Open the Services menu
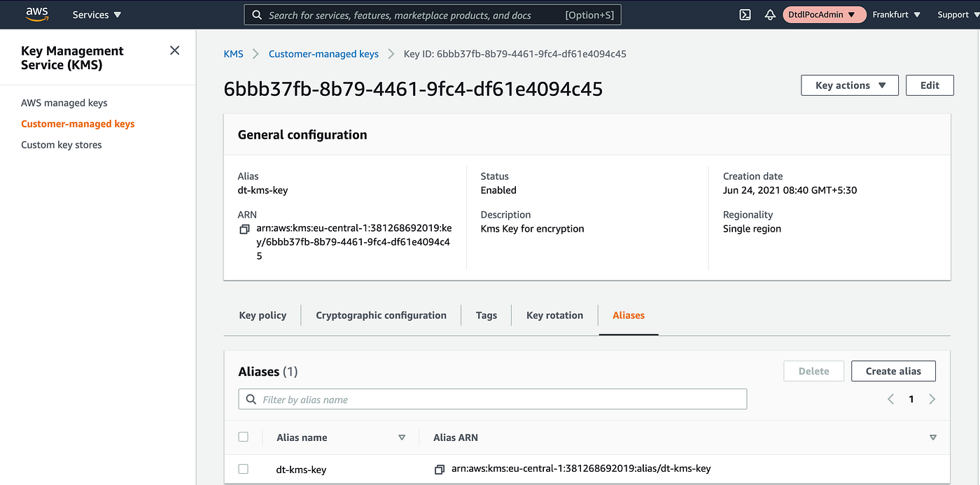Image resolution: width=980 pixels, height=485 pixels. pyautogui.click(x=96, y=14)
